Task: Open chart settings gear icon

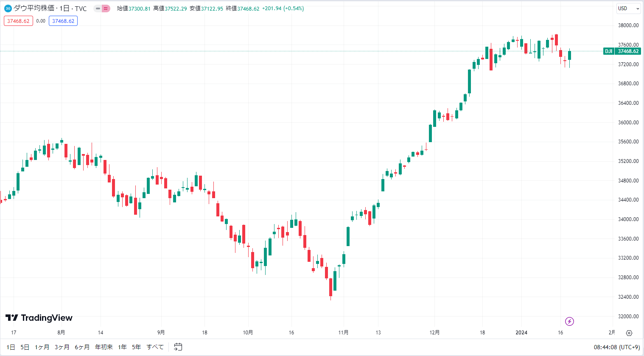Action: (629, 333)
